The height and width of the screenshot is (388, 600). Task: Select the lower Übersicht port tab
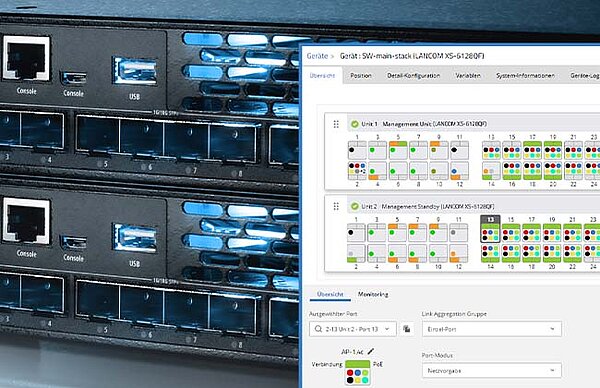click(330, 294)
